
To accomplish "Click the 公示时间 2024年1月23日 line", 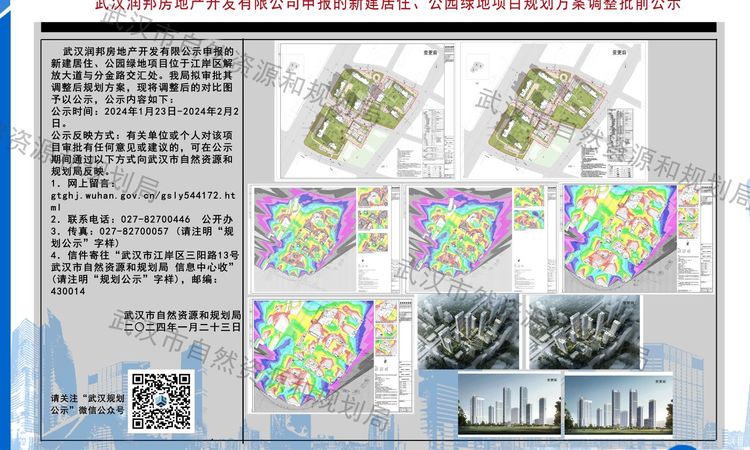I will 145,117.
